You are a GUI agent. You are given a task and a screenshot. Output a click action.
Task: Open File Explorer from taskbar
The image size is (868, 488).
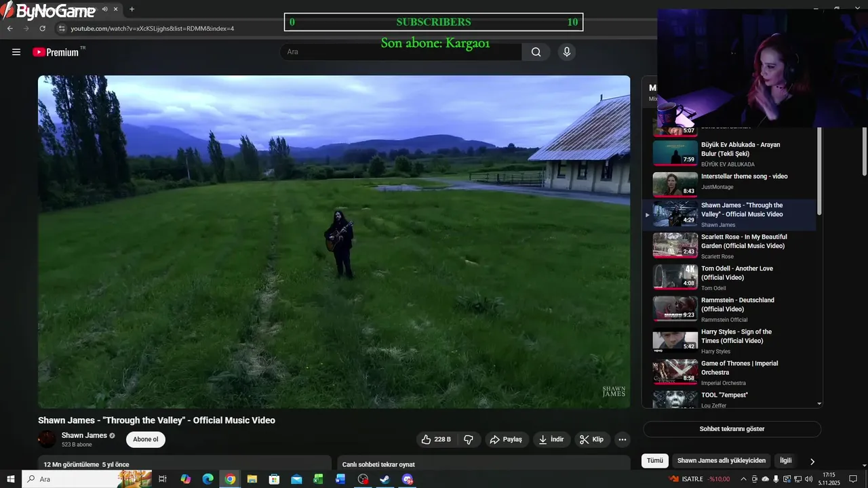click(252, 479)
